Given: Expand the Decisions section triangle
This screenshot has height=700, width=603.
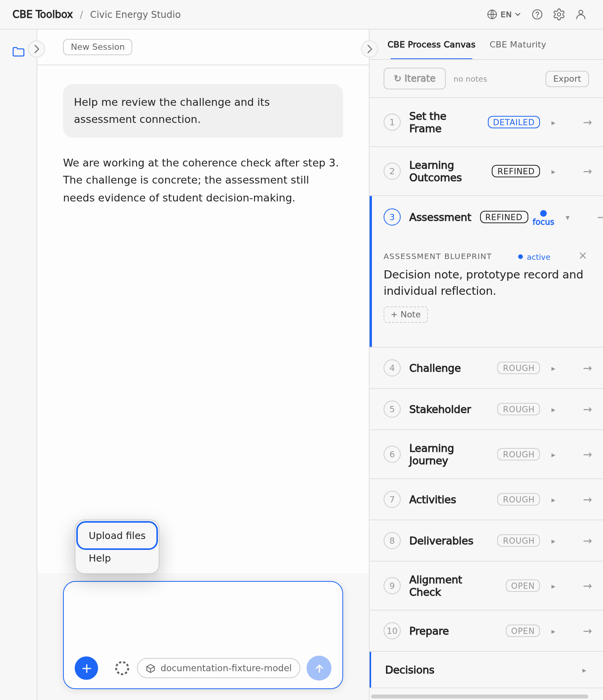Looking at the screenshot, I should [x=584, y=670].
